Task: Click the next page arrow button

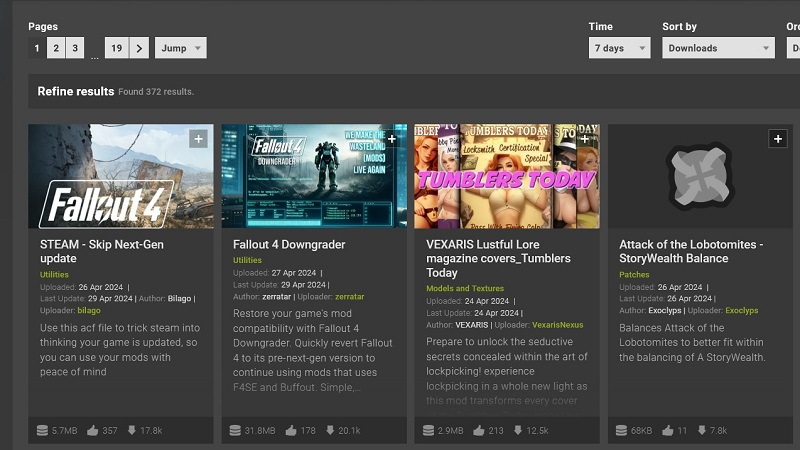Action: pos(139,48)
